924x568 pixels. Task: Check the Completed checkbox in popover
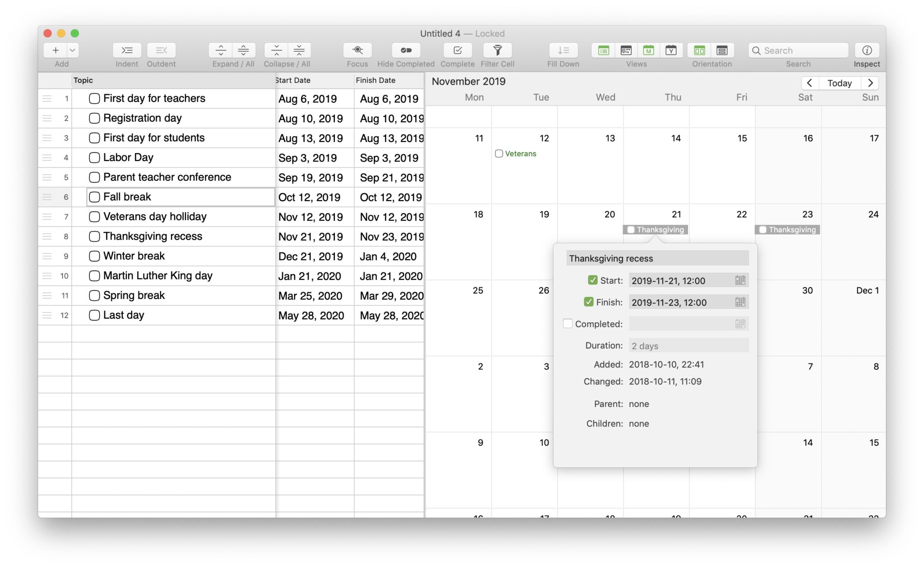(x=568, y=323)
